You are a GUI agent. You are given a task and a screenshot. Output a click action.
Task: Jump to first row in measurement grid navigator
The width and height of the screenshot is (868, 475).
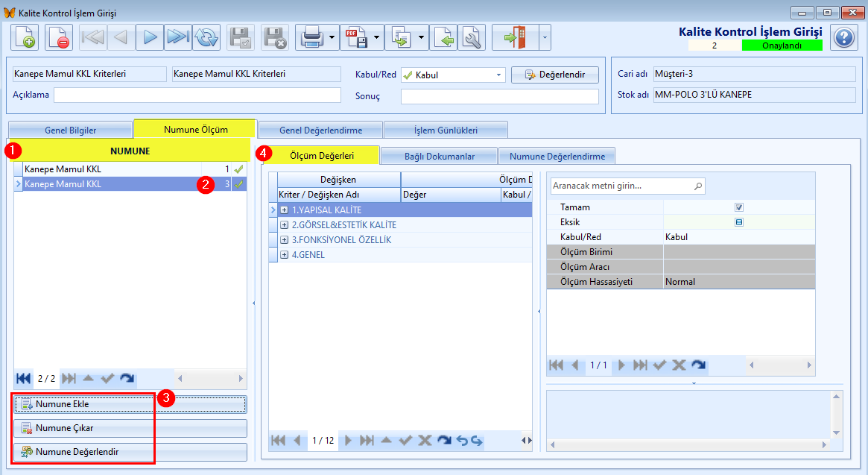279,441
